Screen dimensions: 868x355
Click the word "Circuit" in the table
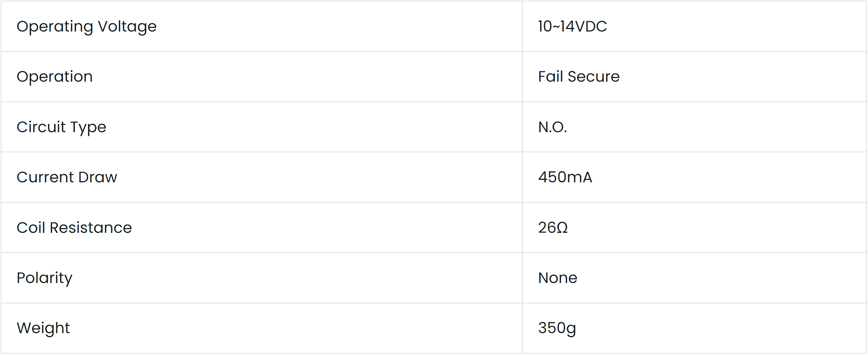click(41, 127)
